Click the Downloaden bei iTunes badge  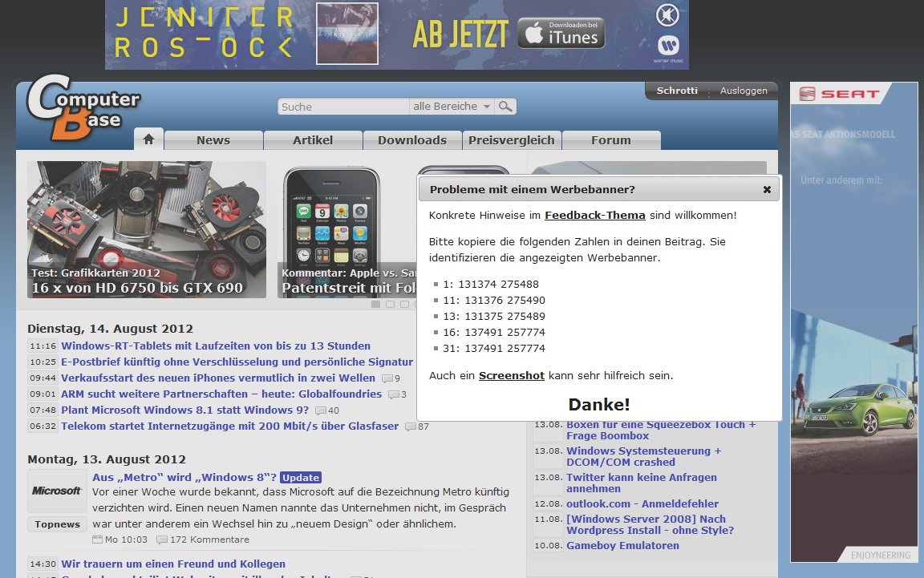tap(561, 33)
